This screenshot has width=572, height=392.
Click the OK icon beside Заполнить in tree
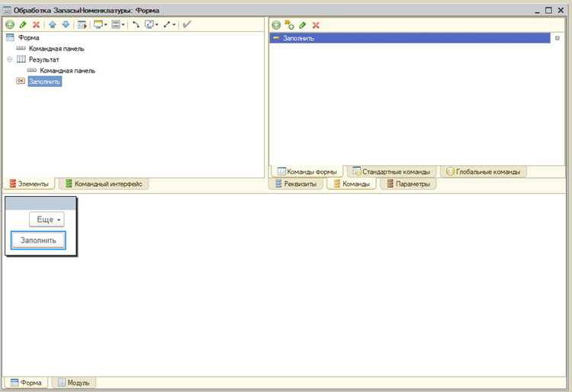click(21, 81)
